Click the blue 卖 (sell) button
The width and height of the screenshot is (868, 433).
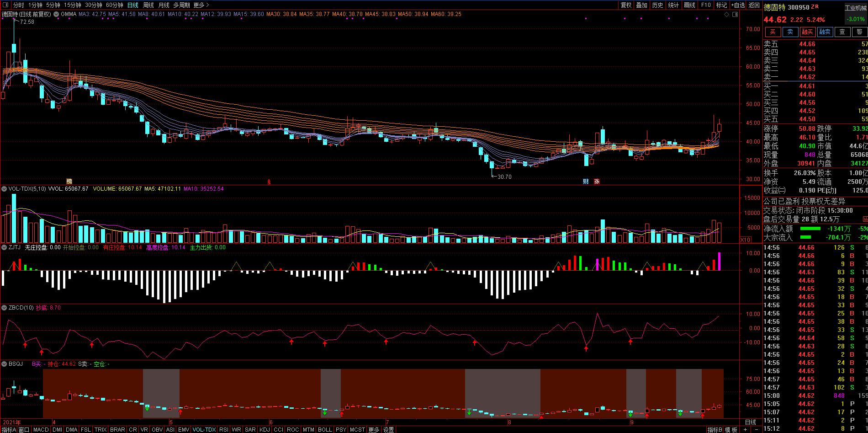coord(790,32)
